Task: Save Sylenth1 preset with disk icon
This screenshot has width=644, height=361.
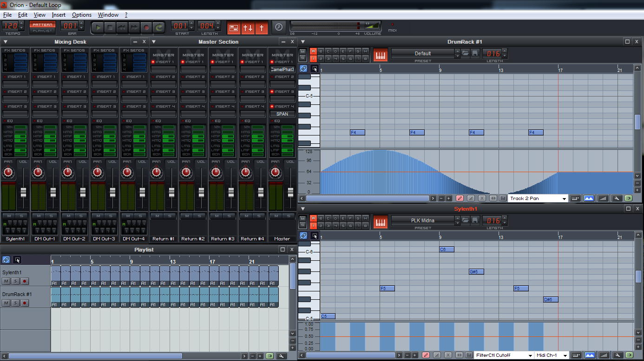Action: pyautogui.click(x=475, y=220)
